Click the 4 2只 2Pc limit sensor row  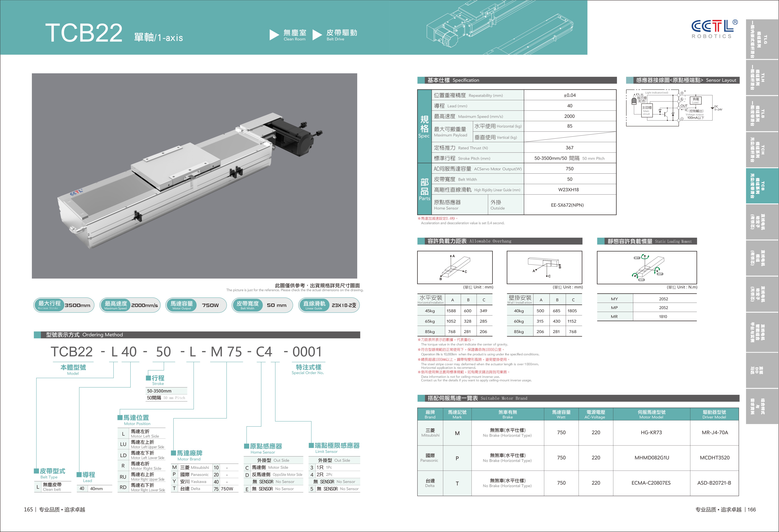(334, 475)
